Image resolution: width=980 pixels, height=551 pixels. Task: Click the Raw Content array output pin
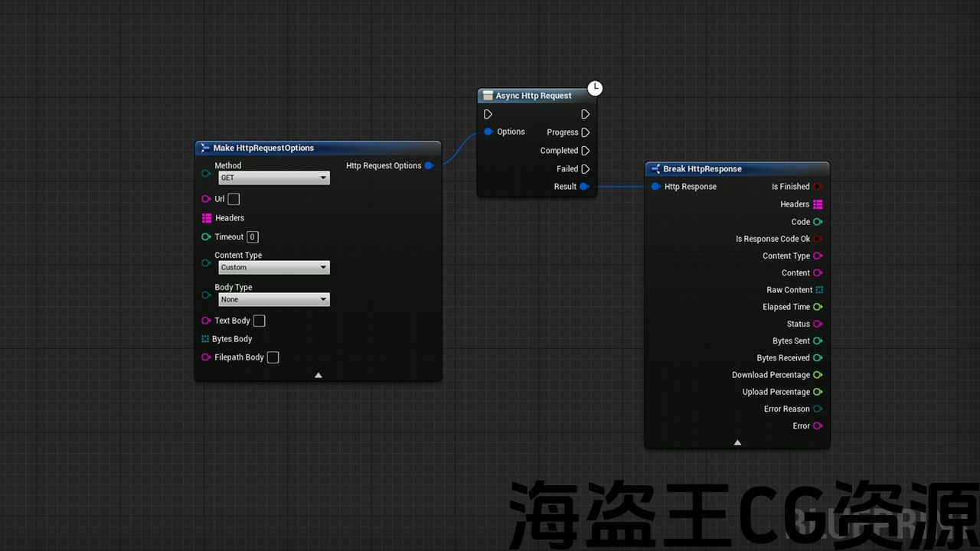click(818, 290)
